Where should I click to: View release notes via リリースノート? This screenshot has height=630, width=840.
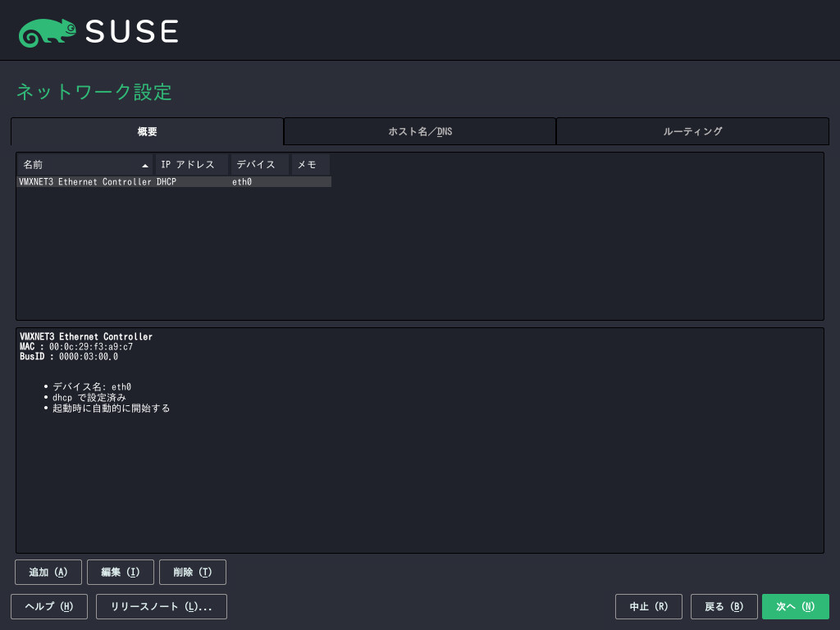161,606
